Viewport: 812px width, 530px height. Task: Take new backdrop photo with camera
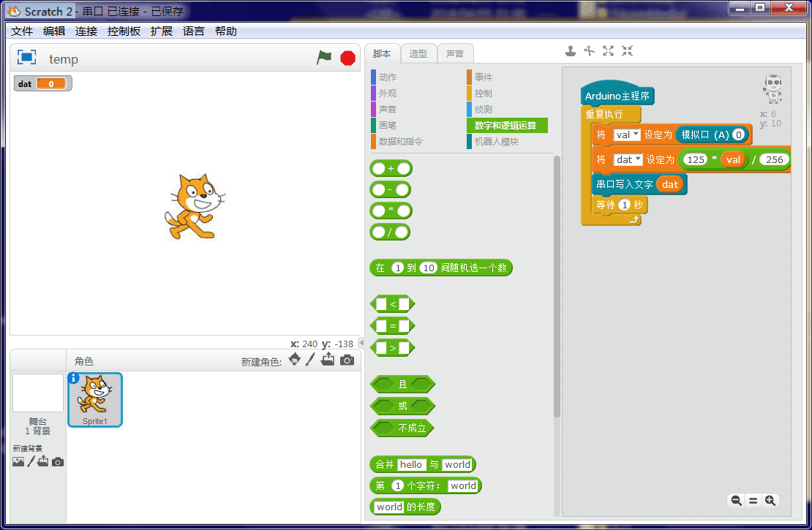pos(58,462)
